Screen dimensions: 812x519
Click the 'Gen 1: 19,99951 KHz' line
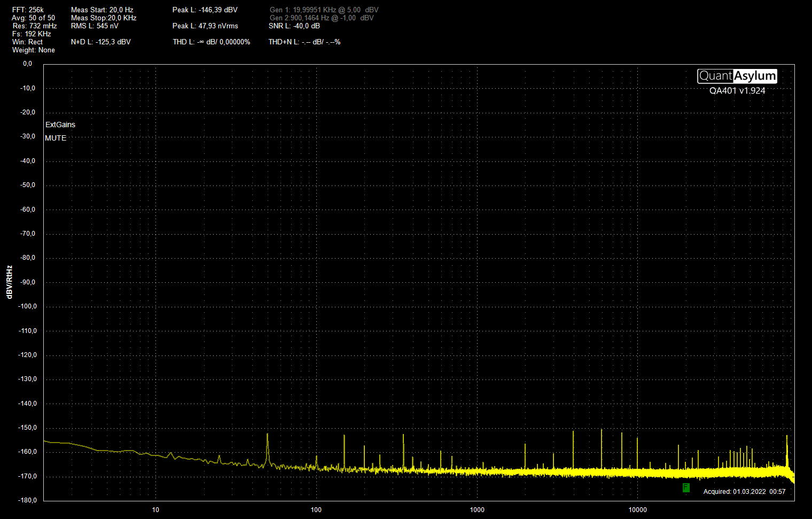tap(324, 10)
